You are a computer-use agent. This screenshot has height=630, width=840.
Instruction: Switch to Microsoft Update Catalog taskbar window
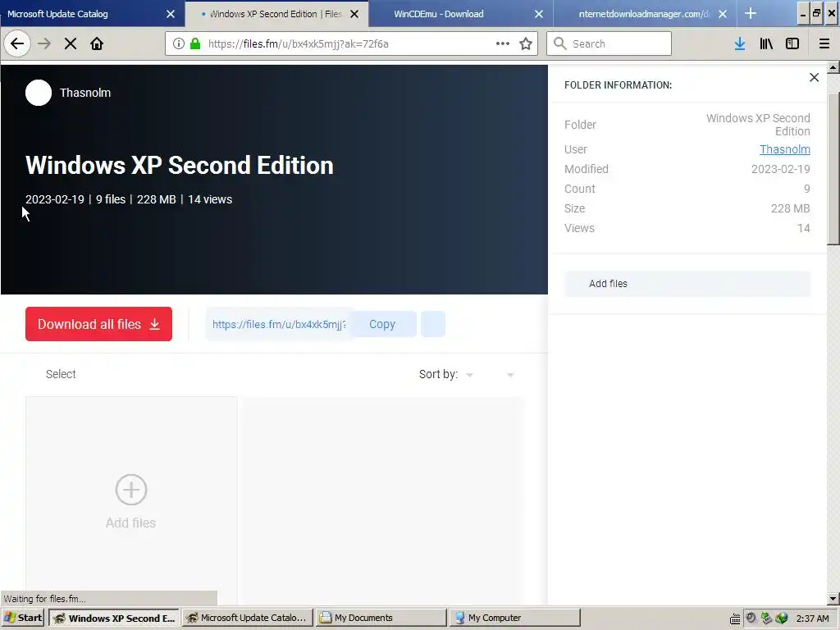(247, 618)
